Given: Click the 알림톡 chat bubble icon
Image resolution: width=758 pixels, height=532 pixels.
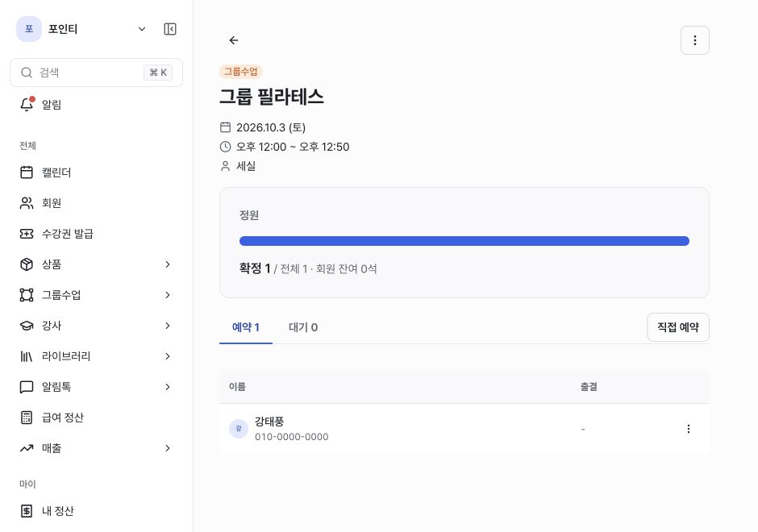Looking at the screenshot, I should 27,387.
